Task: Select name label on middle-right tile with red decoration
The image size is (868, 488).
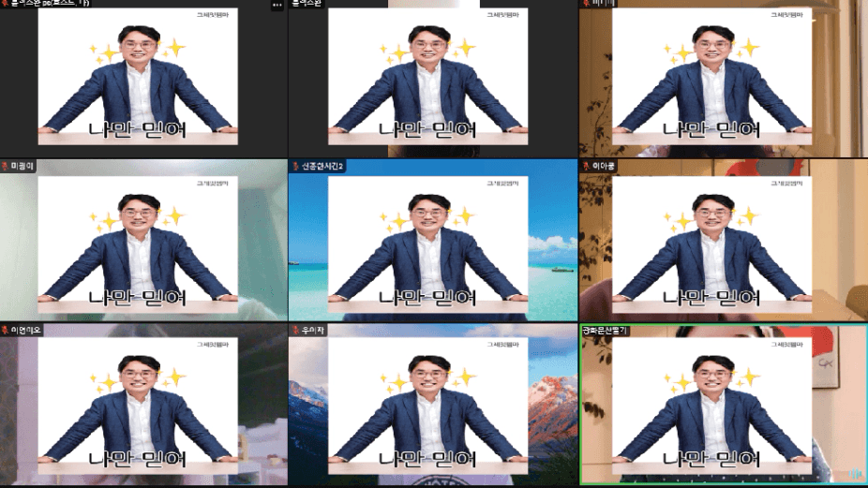Action: click(x=604, y=166)
